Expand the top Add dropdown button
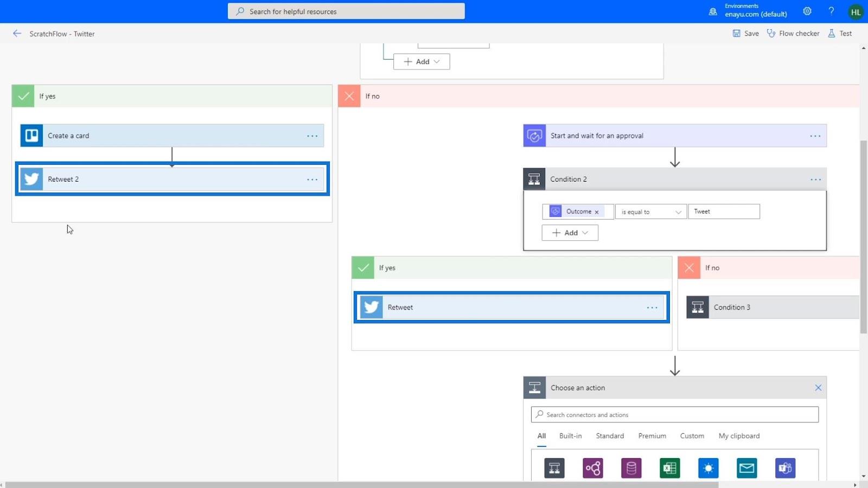This screenshot has height=488, width=868. (x=422, y=62)
